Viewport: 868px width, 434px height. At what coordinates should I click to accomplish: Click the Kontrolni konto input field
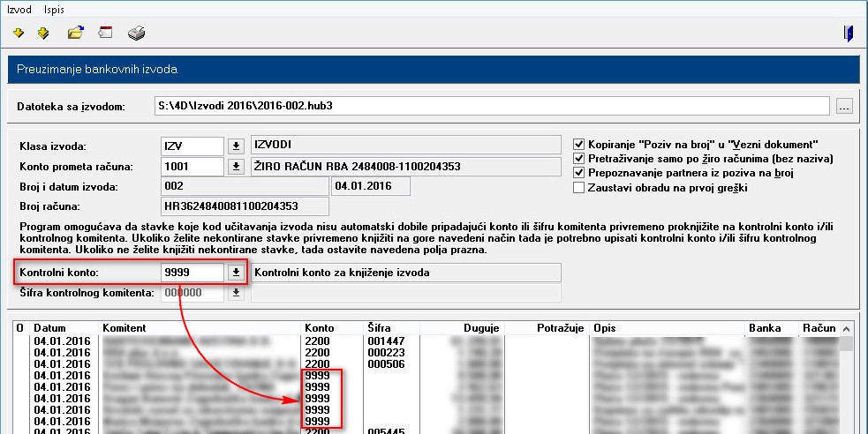click(x=192, y=273)
